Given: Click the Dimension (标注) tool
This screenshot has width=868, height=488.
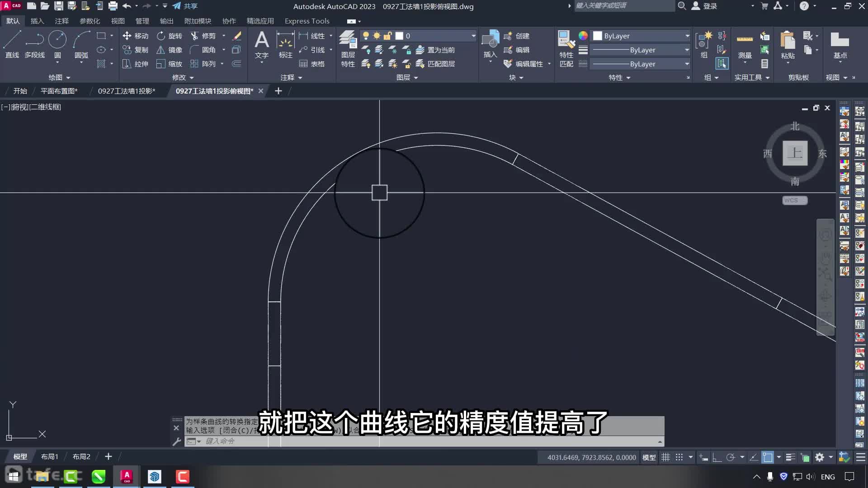Looking at the screenshot, I should (x=286, y=45).
